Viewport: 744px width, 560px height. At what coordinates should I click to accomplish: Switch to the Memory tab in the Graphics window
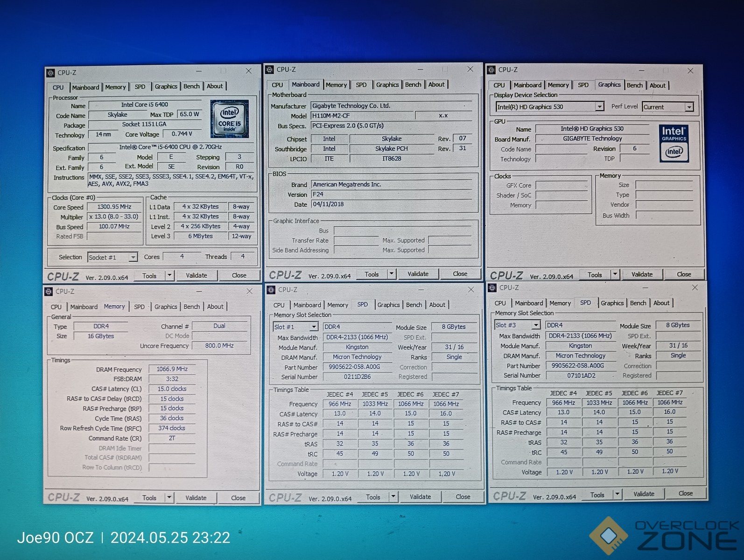(558, 85)
